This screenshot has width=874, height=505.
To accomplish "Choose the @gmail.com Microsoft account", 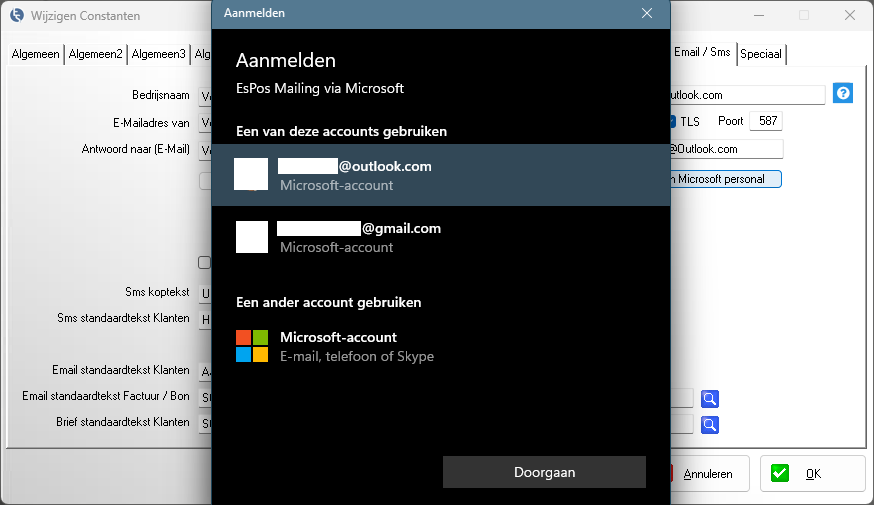I will tap(441, 237).
